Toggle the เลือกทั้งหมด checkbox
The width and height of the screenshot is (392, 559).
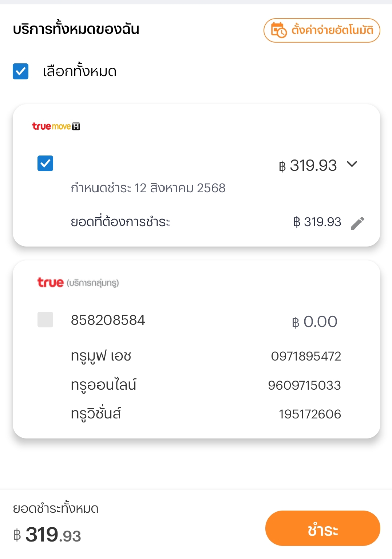click(20, 71)
